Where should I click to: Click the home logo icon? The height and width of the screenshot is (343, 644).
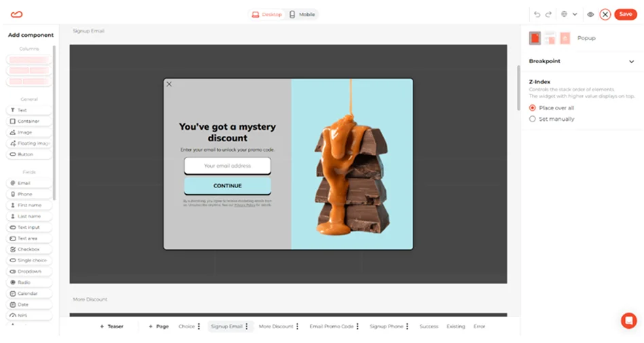pos(17,14)
